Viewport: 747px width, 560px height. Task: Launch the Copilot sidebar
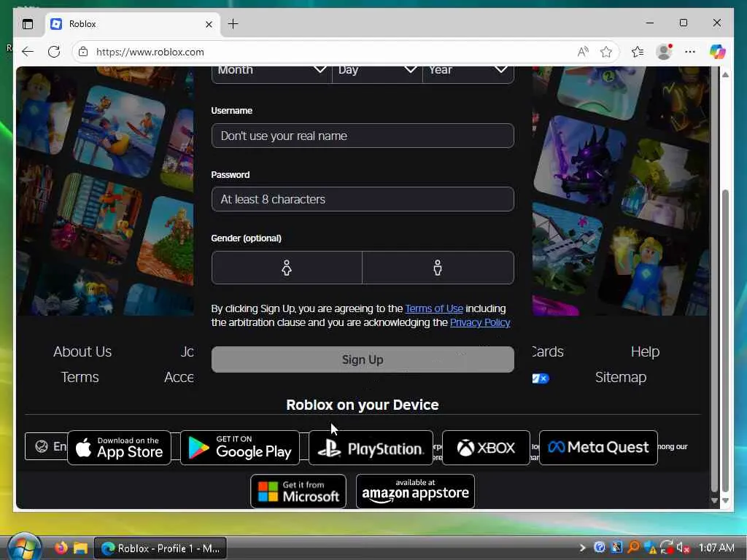pyautogui.click(x=718, y=52)
